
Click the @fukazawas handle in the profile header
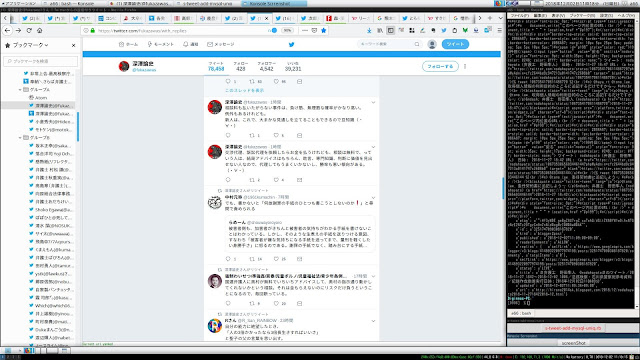[144, 70]
